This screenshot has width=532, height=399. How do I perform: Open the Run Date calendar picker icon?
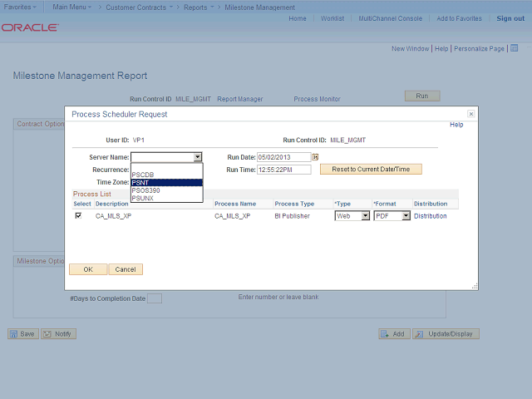(316, 156)
